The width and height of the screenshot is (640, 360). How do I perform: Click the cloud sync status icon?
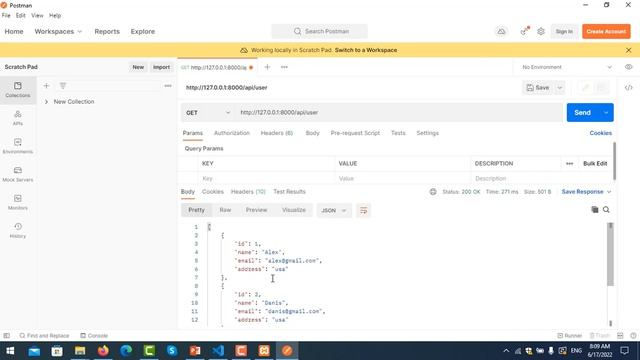[x=501, y=31]
